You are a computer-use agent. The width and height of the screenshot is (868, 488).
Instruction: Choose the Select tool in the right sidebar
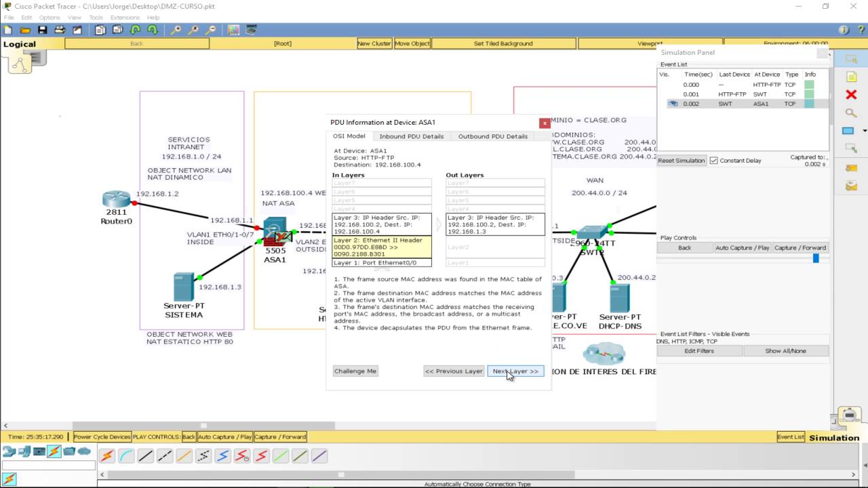pos(850,59)
